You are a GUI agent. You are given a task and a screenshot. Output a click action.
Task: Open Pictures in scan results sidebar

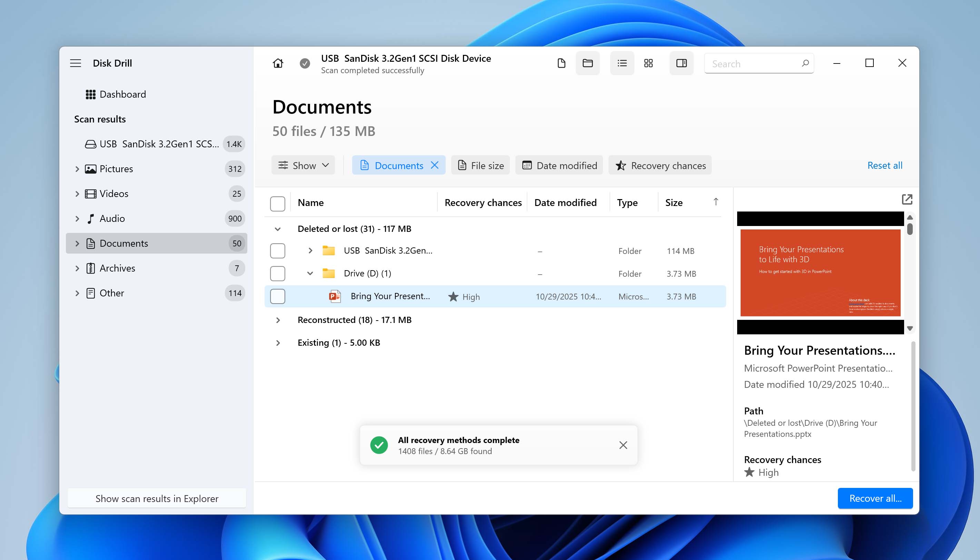coord(116,169)
